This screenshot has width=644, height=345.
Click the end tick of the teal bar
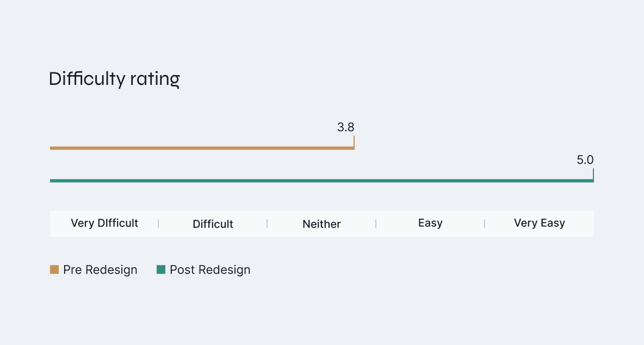[593, 174]
